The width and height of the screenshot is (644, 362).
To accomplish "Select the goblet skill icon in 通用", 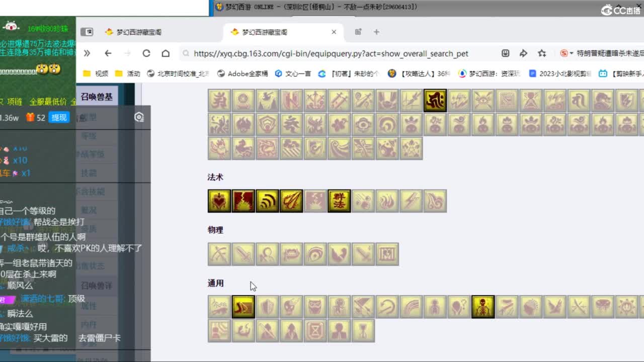I will [363, 331].
